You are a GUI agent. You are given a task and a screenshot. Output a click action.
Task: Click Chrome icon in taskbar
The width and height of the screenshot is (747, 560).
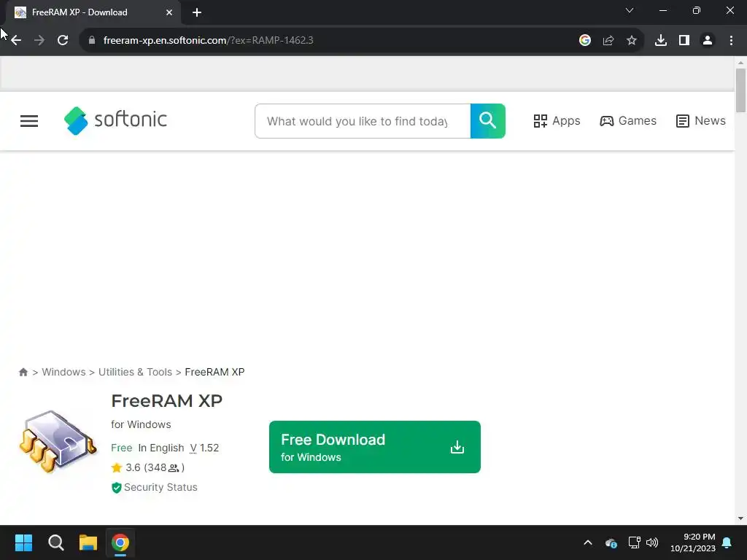[x=120, y=542]
